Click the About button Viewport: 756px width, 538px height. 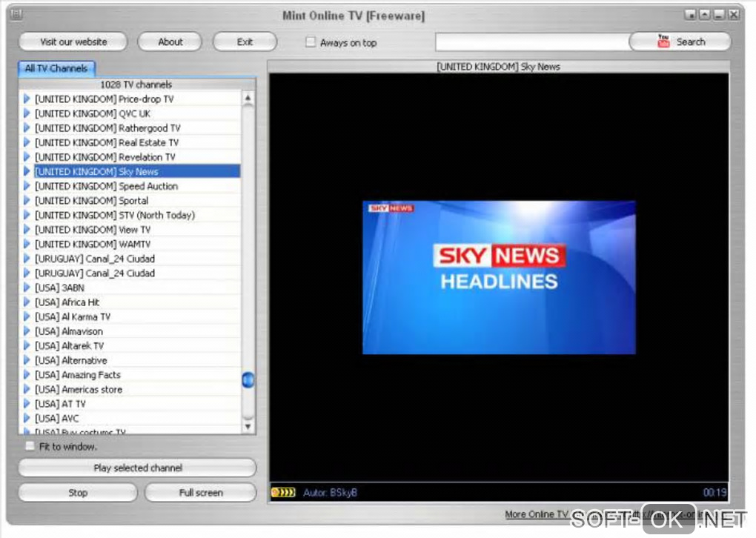[170, 42]
